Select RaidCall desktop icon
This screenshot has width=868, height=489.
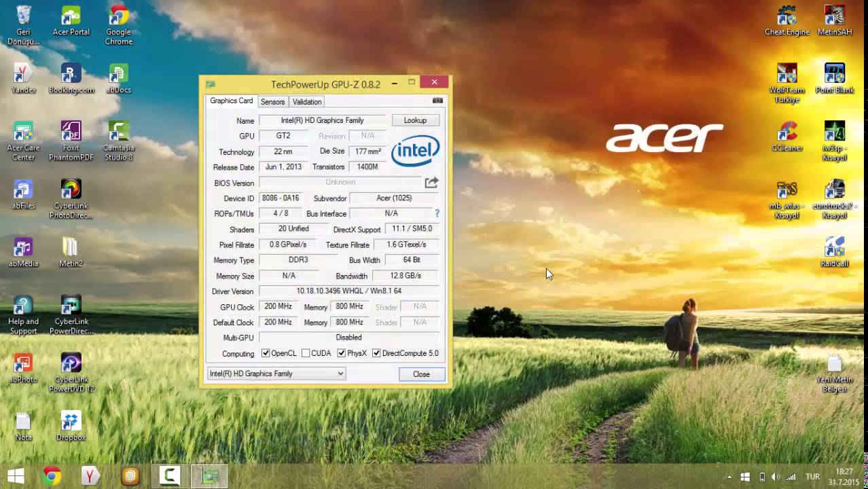pos(835,252)
